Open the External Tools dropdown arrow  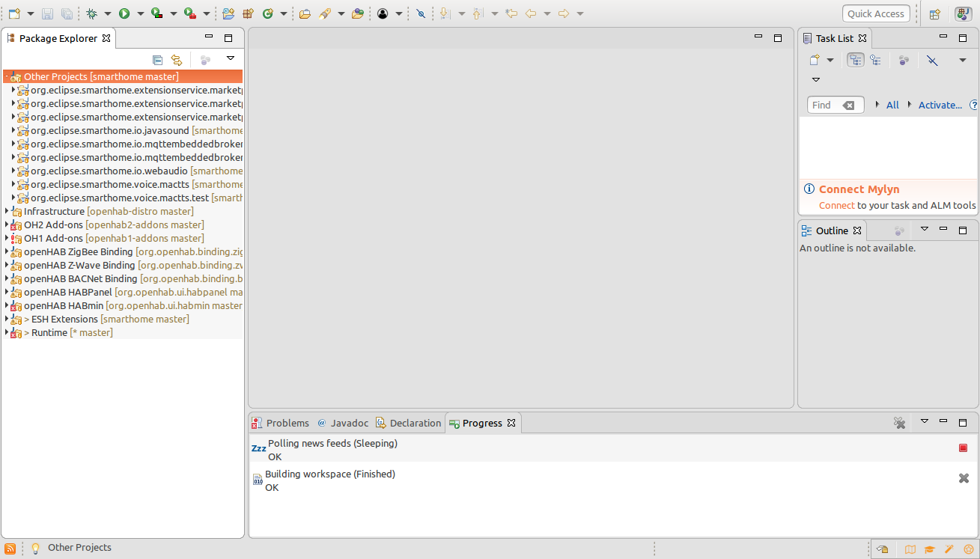pyautogui.click(x=207, y=14)
